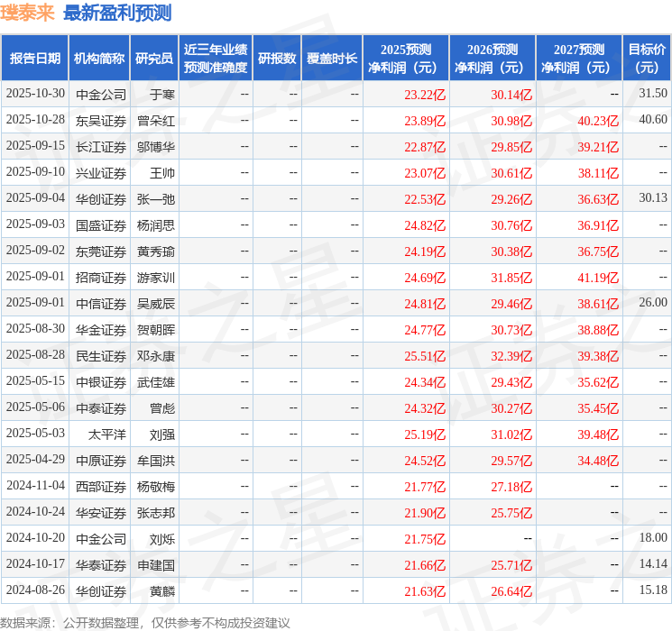Click the 璞泰来 stock name in title
Viewport: 672px width, 631px height.
(28, 14)
